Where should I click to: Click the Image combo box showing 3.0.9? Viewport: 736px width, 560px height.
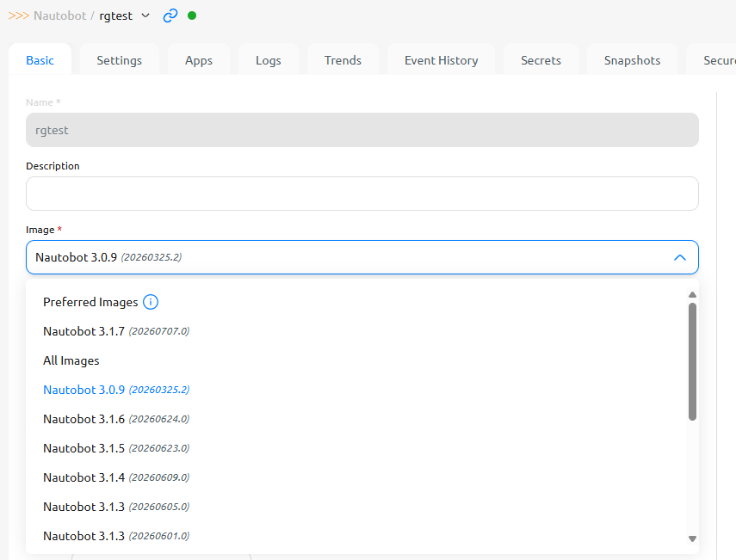pos(362,257)
